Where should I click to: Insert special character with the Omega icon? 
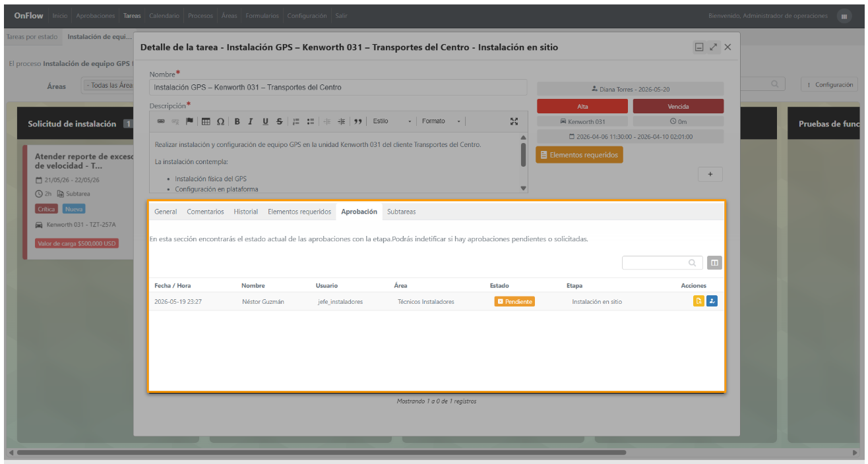[220, 121]
